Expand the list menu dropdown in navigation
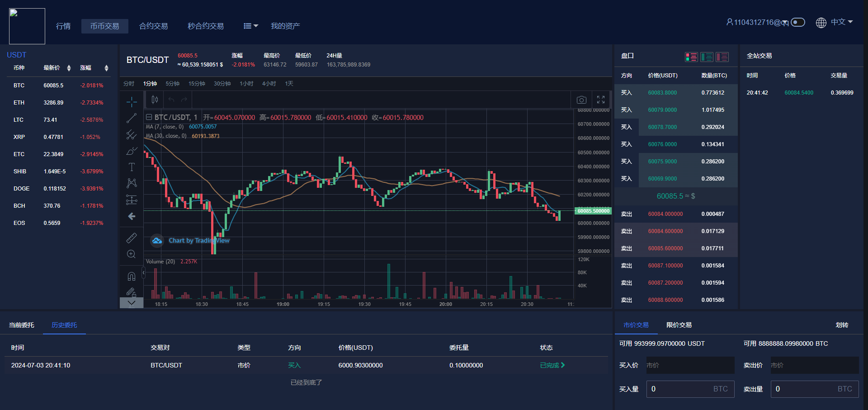 [250, 26]
